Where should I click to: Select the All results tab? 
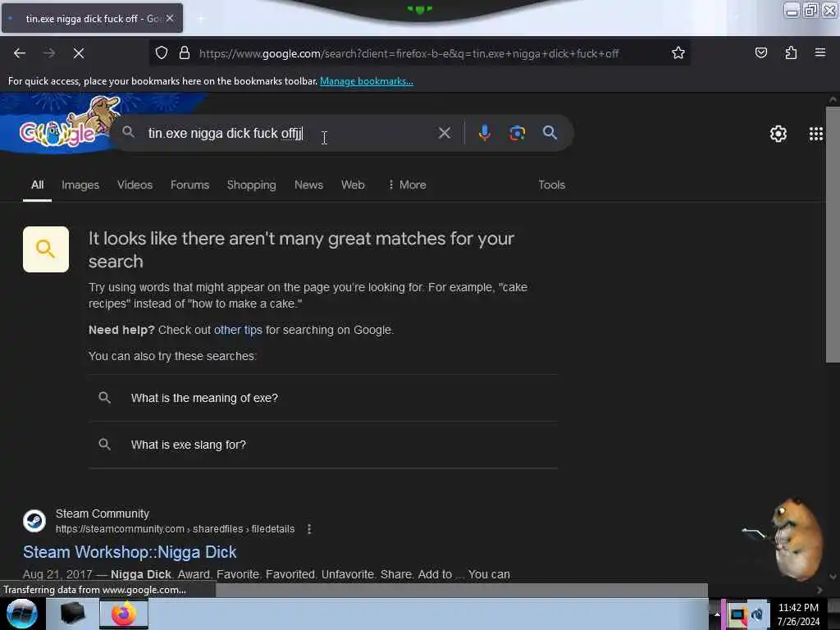37,185
